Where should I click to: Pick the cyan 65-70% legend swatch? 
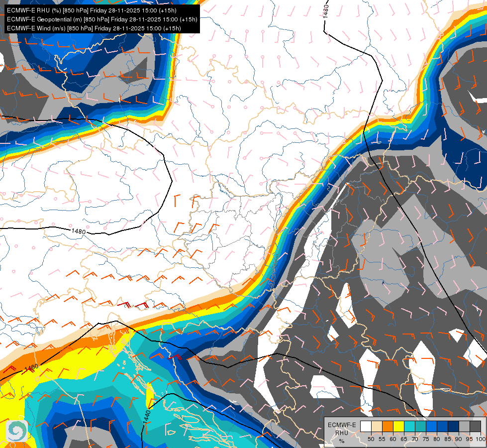(x=410, y=426)
